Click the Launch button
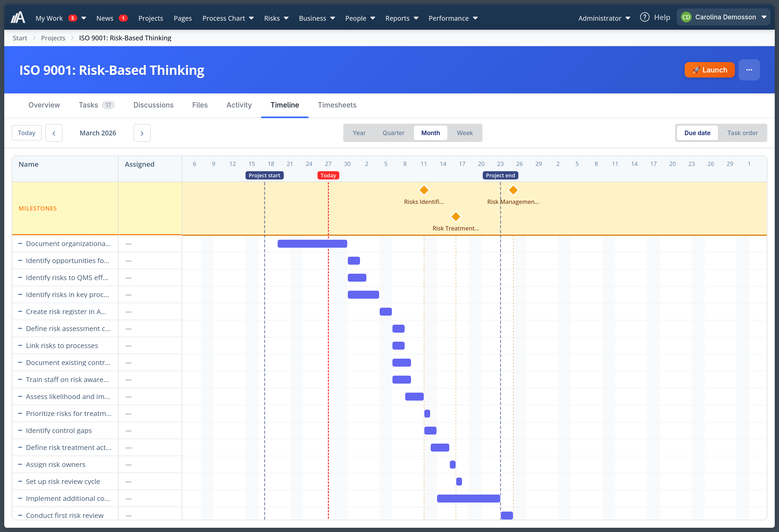779x532 pixels. tap(710, 70)
